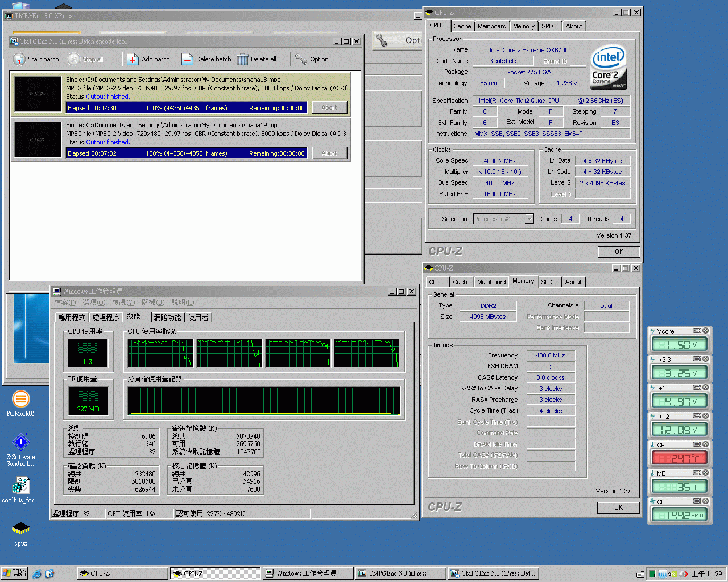728x582 pixels.
Task: Click the Start batch icon in toolbar
Action: [x=19, y=59]
